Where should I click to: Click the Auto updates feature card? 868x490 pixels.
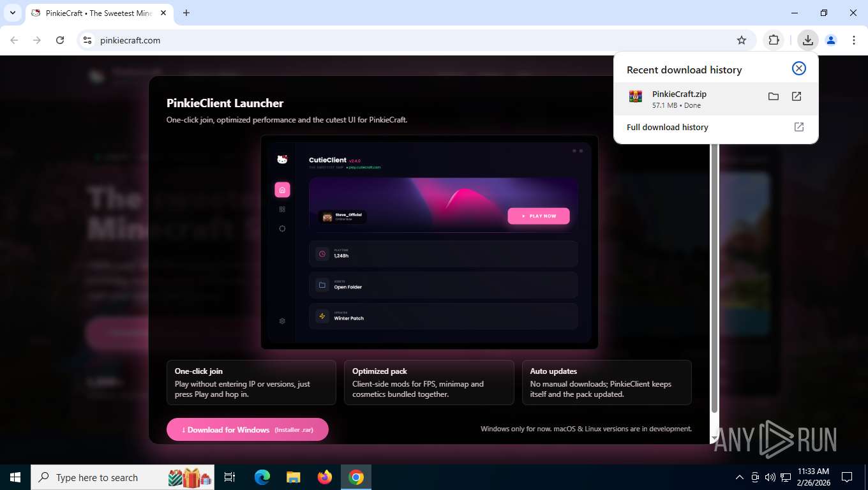point(606,382)
